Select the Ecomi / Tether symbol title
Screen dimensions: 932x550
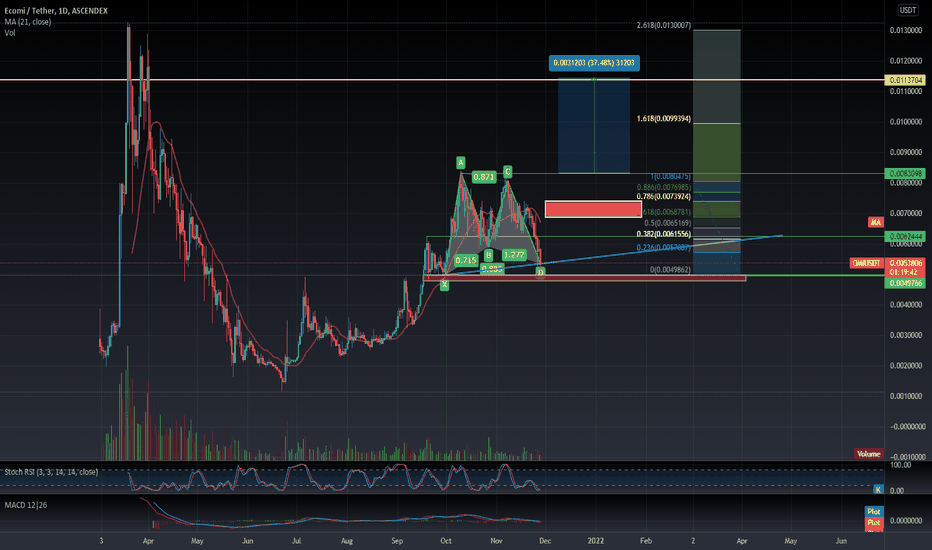(56, 11)
